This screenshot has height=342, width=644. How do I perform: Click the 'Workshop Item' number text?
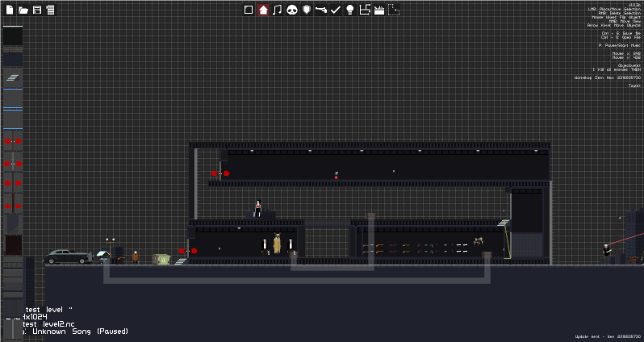coord(608,77)
